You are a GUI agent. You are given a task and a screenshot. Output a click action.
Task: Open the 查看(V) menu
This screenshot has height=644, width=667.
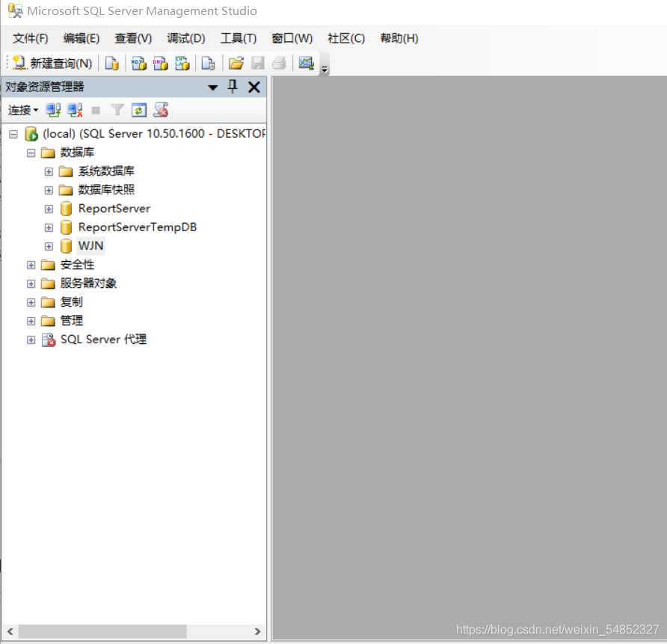click(x=133, y=39)
